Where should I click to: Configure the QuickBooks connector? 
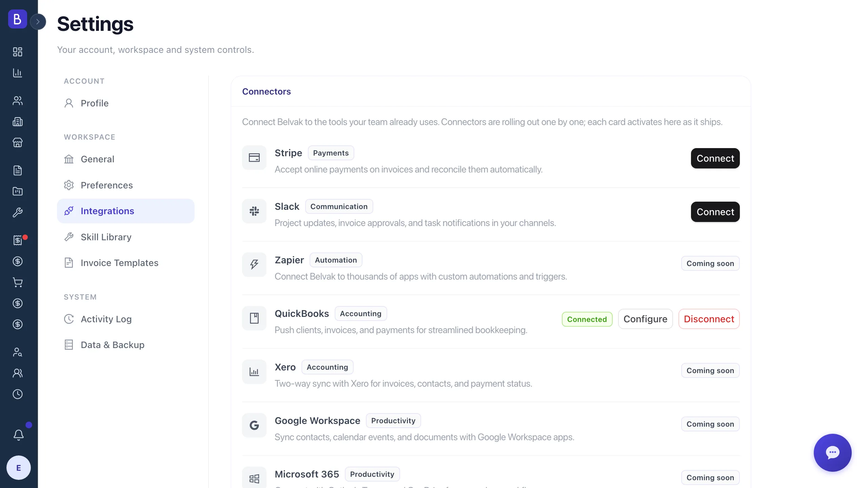click(x=645, y=319)
